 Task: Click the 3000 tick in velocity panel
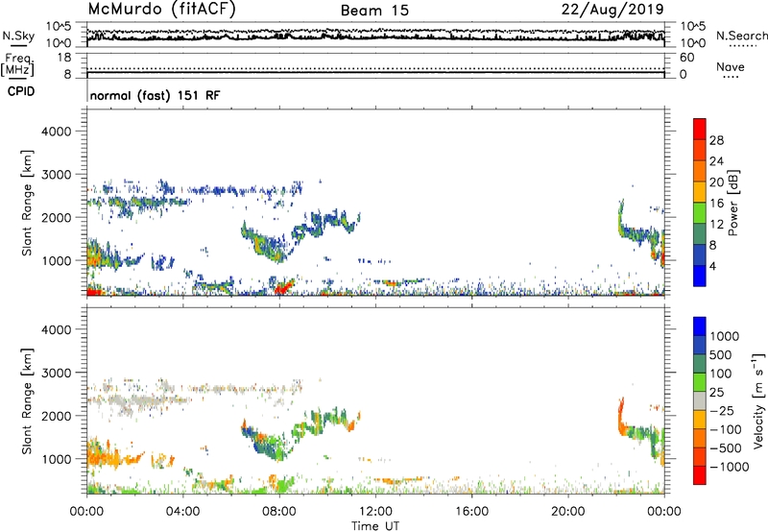[x=56, y=373]
